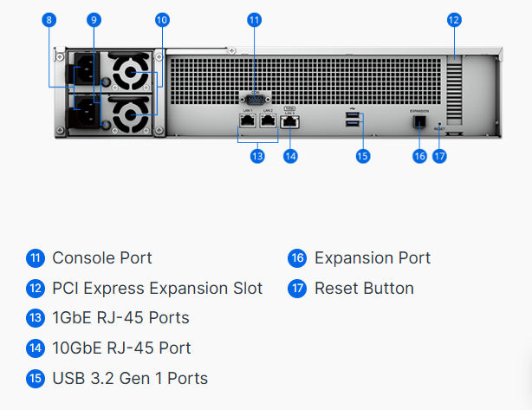Click the upper power supply fan in diagram
The width and height of the screenshot is (532, 410).
(131, 72)
